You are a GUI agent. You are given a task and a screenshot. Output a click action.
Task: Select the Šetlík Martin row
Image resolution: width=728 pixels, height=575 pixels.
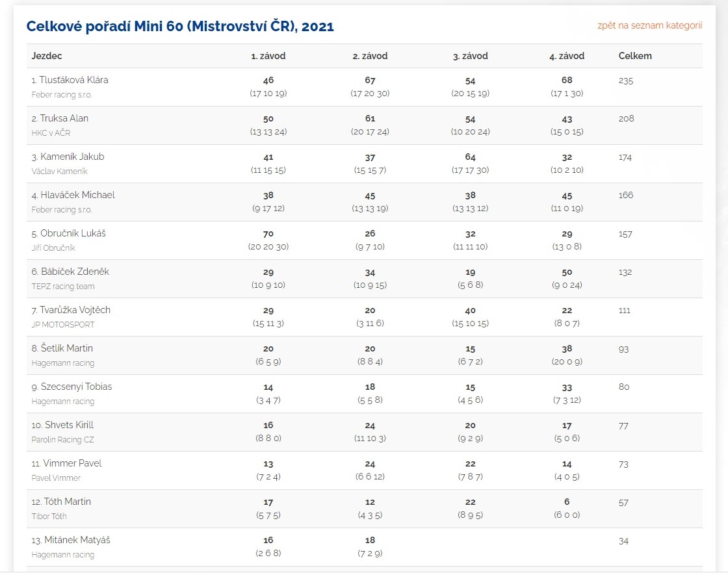pyautogui.click(x=365, y=355)
